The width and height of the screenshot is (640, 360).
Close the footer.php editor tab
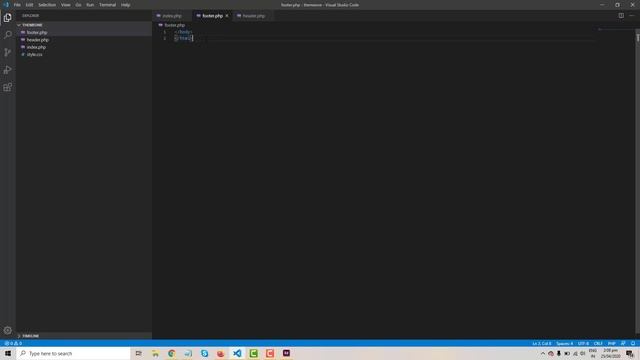point(227,16)
